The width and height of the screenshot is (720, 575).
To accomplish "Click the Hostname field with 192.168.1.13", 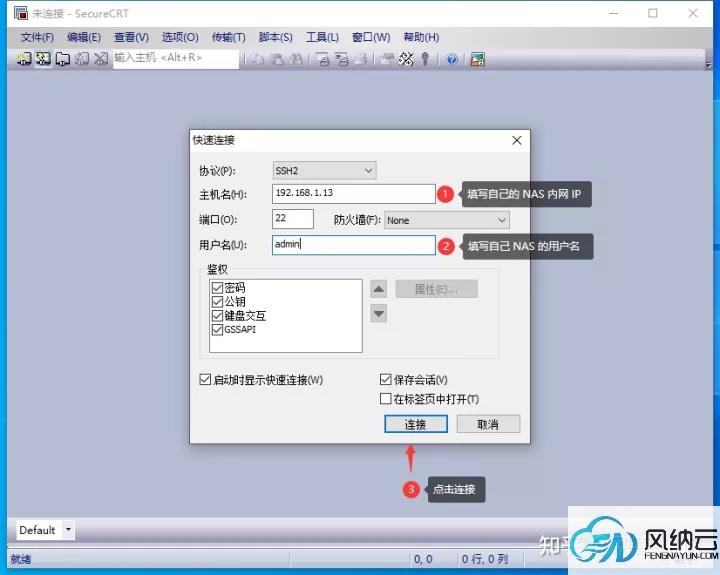I will coord(354,193).
